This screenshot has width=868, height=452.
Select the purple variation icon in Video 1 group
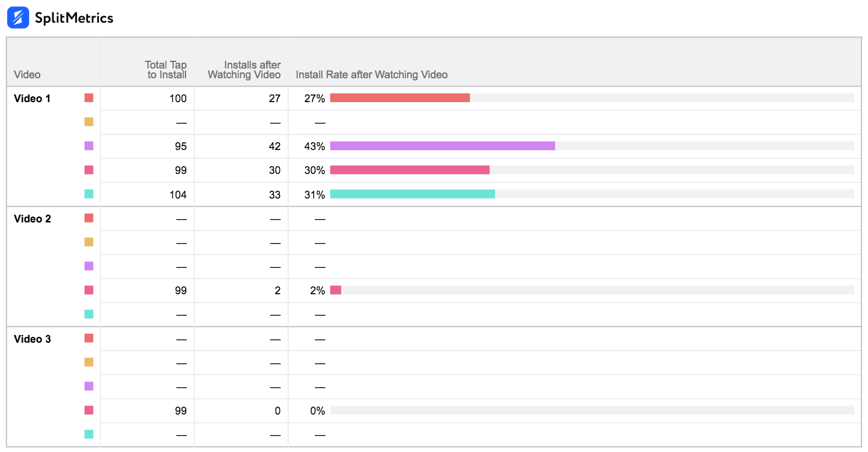click(x=90, y=145)
